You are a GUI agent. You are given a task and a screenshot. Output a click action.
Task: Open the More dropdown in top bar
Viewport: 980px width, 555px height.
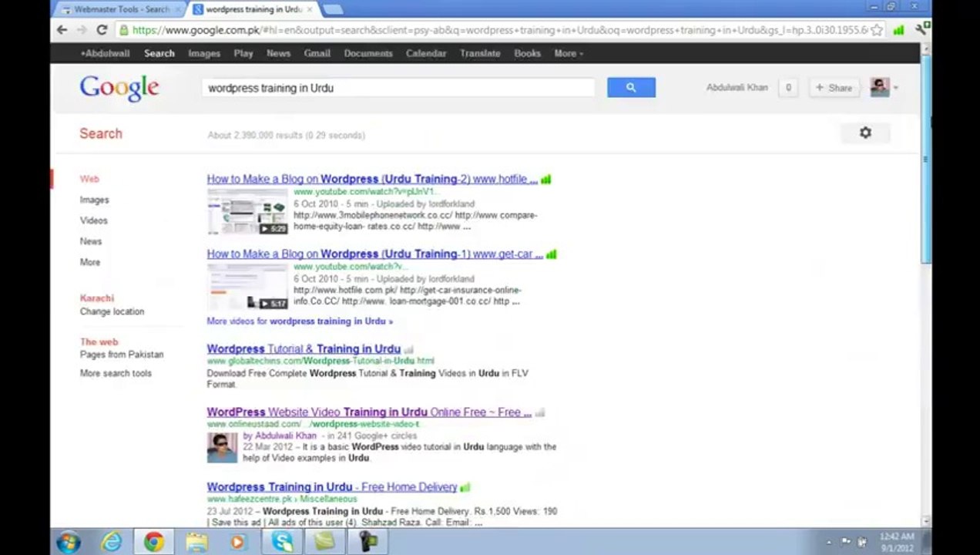pyautogui.click(x=569, y=53)
